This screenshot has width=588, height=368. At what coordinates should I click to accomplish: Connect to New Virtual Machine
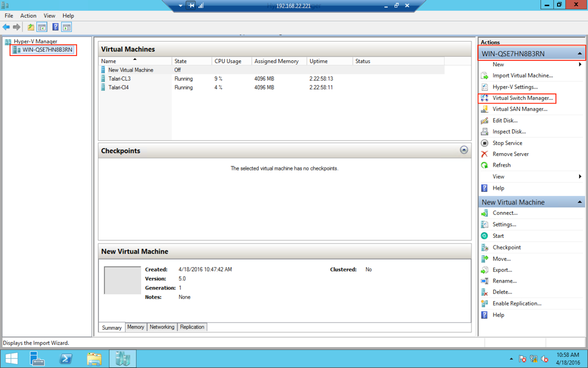tap(505, 213)
